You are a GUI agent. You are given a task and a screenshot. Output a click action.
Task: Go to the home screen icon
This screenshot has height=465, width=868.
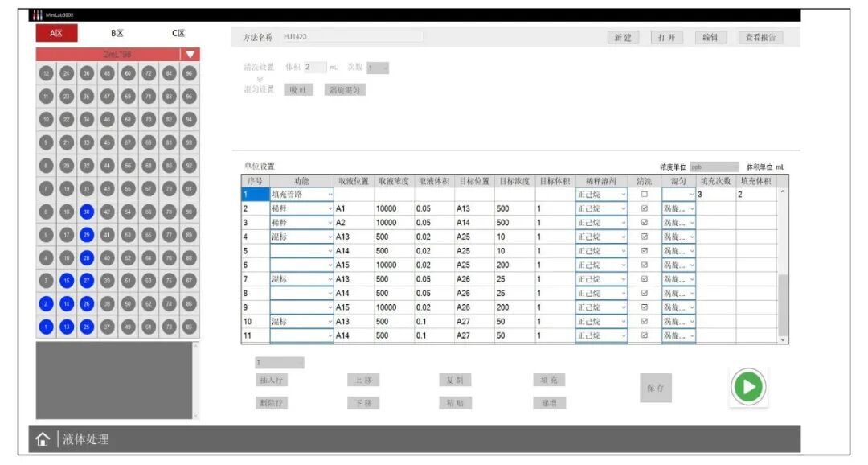tap(43, 439)
